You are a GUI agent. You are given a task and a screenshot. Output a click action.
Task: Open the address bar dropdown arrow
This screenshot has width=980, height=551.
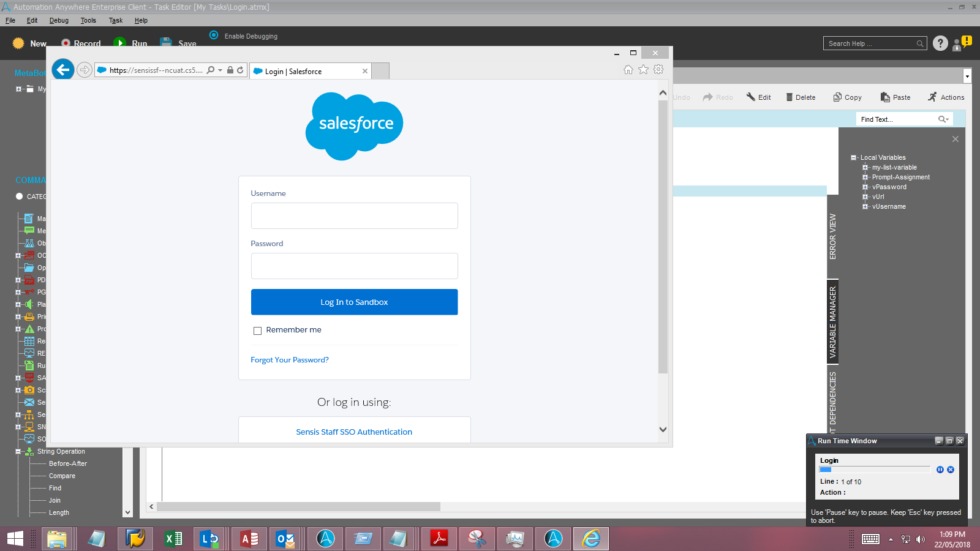click(x=220, y=70)
